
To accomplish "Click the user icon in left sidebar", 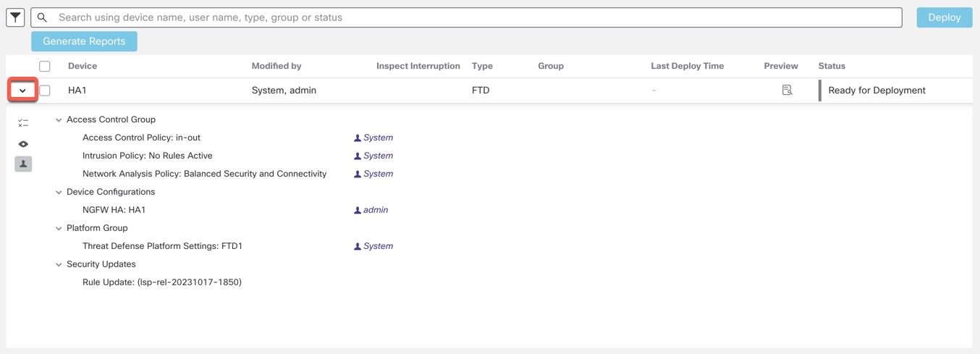I will pos(23,164).
